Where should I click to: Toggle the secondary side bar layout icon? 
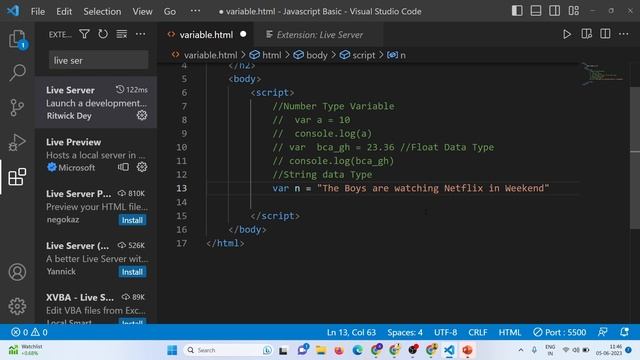tap(555, 11)
